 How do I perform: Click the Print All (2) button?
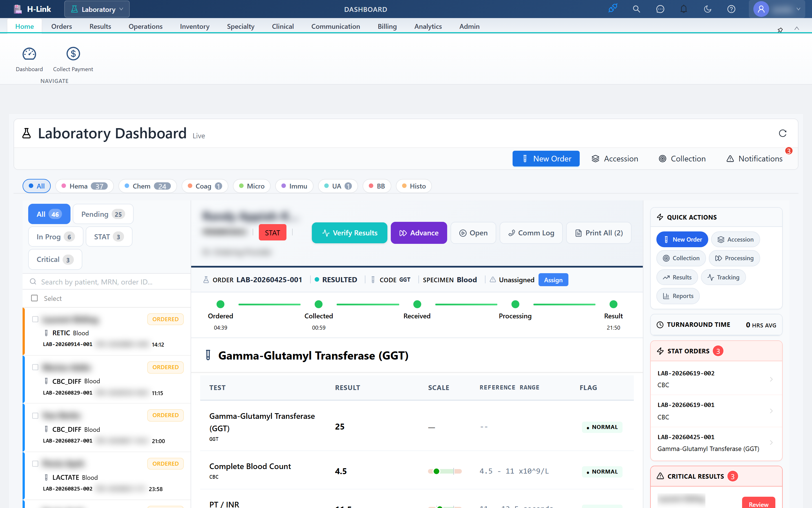[599, 233]
